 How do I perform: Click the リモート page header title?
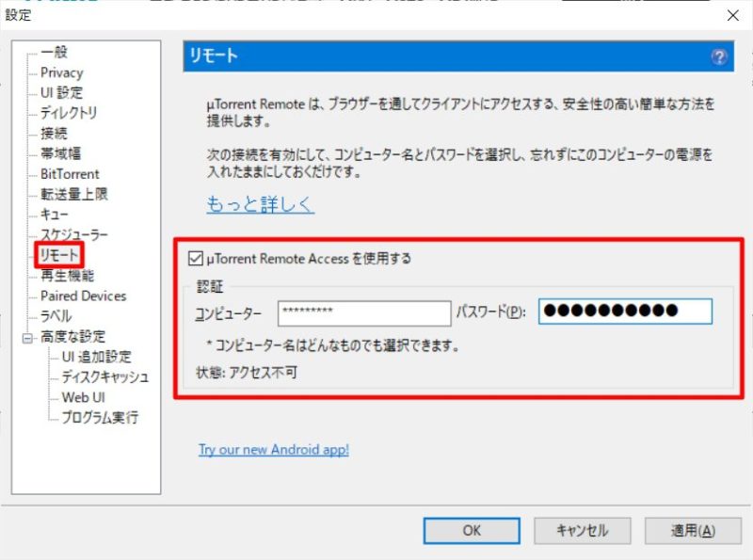point(214,56)
